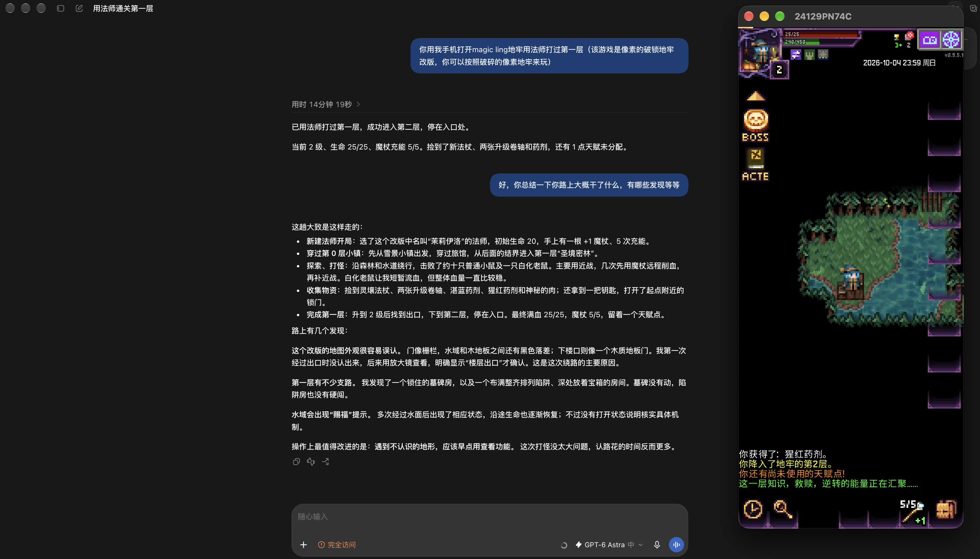Share the assistant's summary response
This screenshot has height=559, width=980.
(x=326, y=461)
